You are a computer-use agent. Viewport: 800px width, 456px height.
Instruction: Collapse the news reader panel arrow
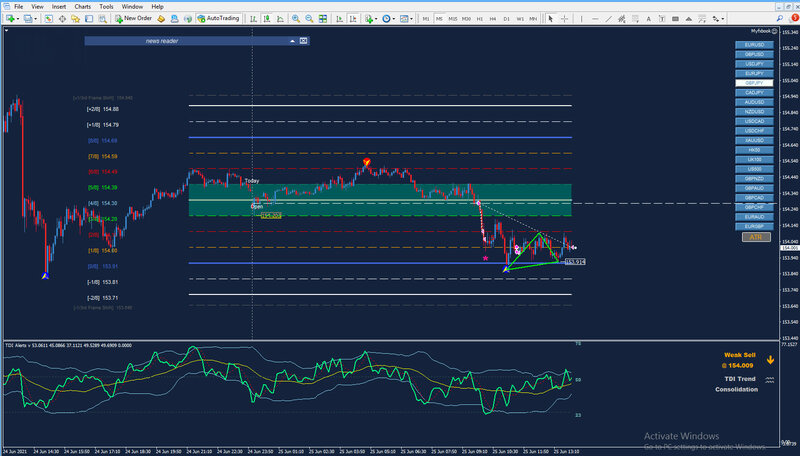pyautogui.click(x=292, y=41)
